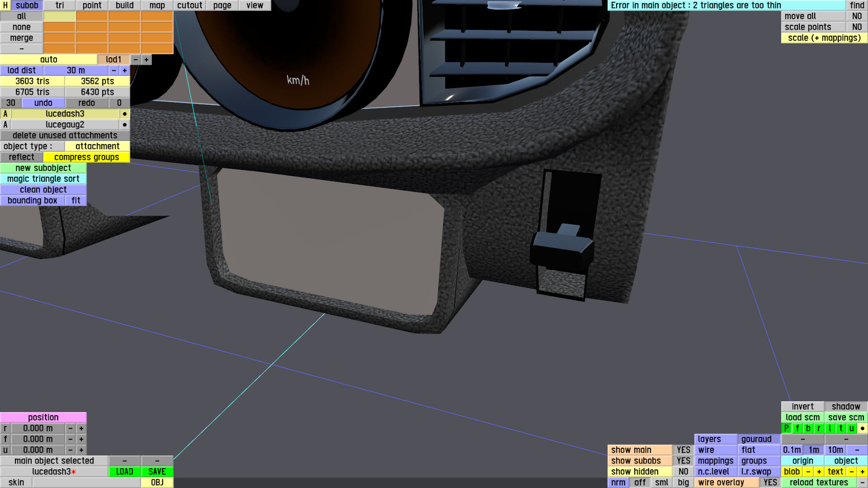Click the dot beside the lucedash3 attachment

(x=124, y=114)
